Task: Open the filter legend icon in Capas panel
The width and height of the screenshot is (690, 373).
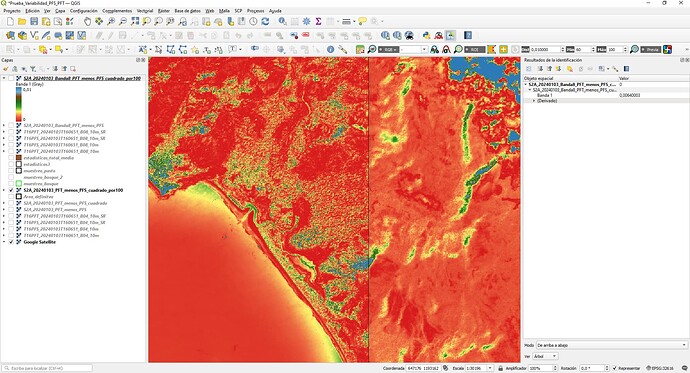Action: tap(33, 69)
